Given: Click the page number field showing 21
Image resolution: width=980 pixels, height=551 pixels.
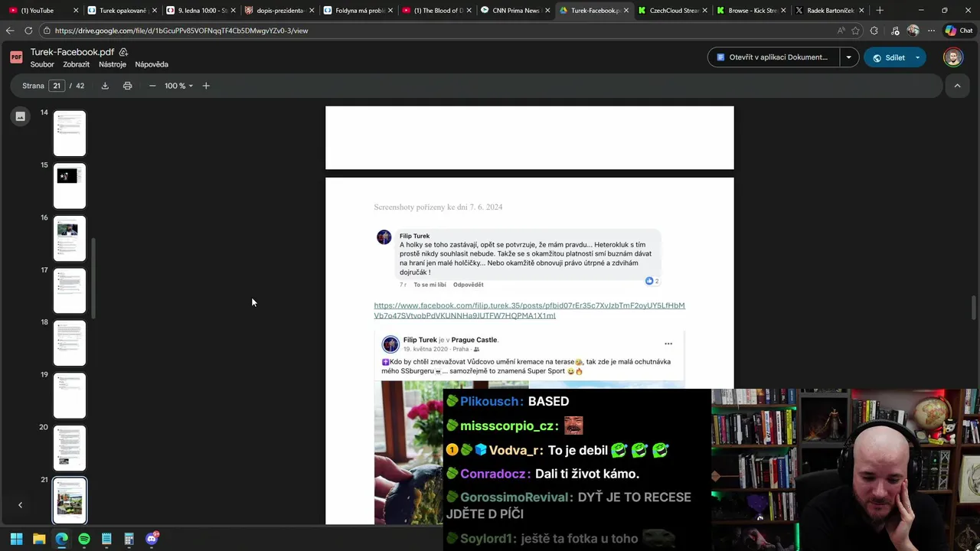Looking at the screenshot, I should [x=57, y=86].
